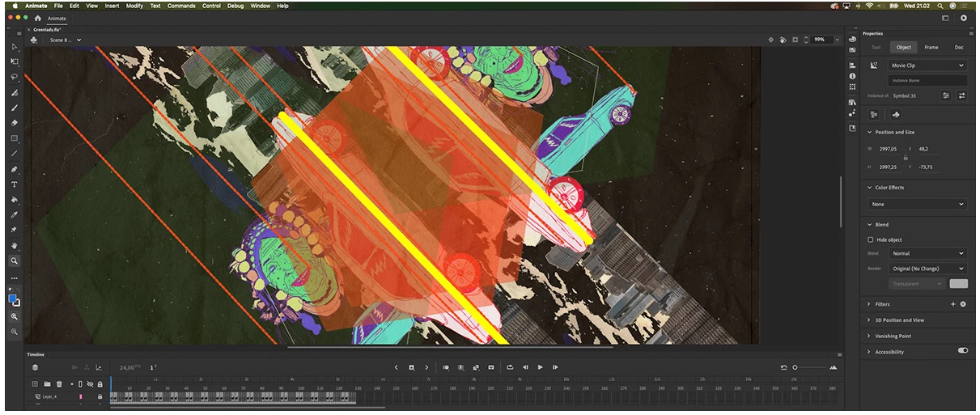Screen dimensions: 980x415
Task: Select the Eyedropper tool
Action: pyautogui.click(x=15, y=215)
